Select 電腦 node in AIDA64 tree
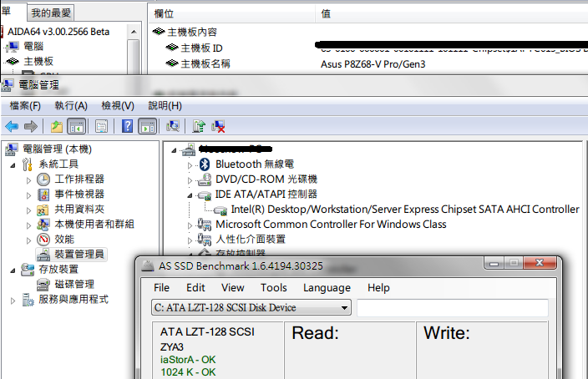The height and width of the screenshot is (379, 588). pyautogui.click(x=33, y=46)
